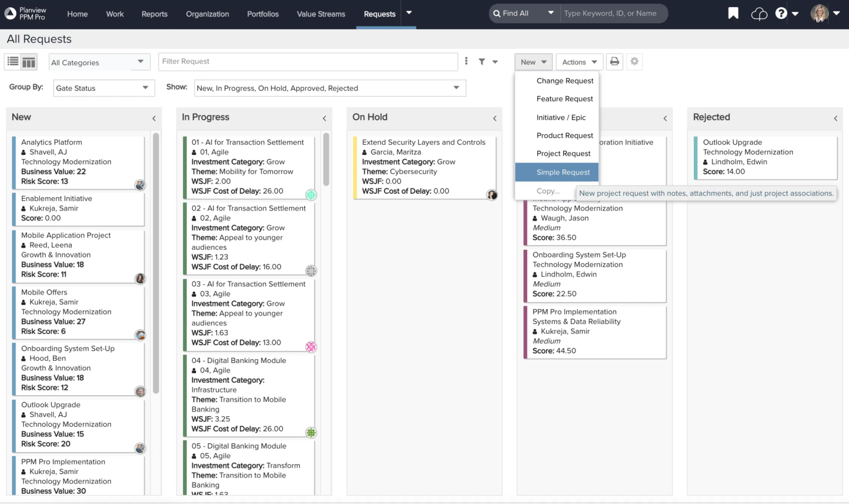Click the New button

tap(532, 61)
